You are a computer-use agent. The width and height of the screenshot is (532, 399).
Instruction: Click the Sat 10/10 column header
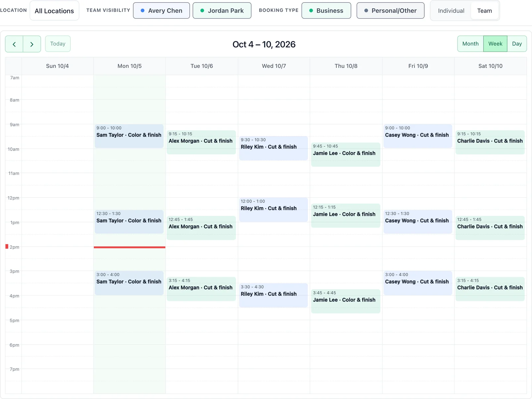[490, 66]
